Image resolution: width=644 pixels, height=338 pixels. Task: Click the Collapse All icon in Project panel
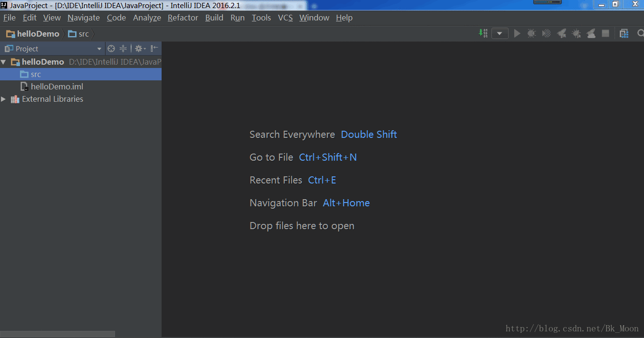(x=123, y=48)
